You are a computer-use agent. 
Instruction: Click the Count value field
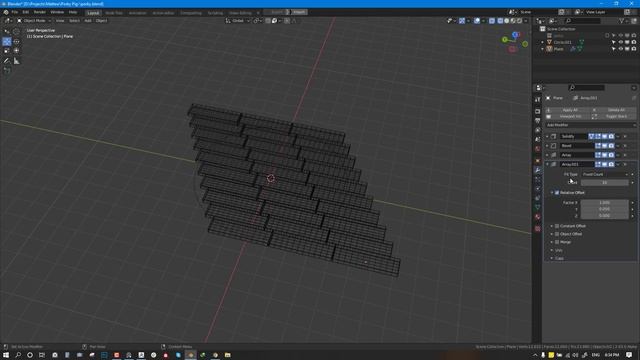604,182
